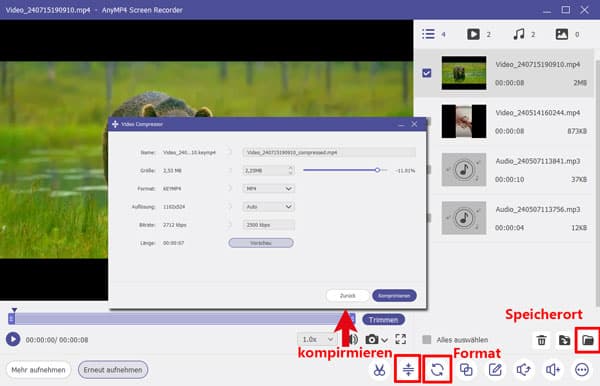Filter by audio recordings tab
600x386 pixels.
coord(524,34)
